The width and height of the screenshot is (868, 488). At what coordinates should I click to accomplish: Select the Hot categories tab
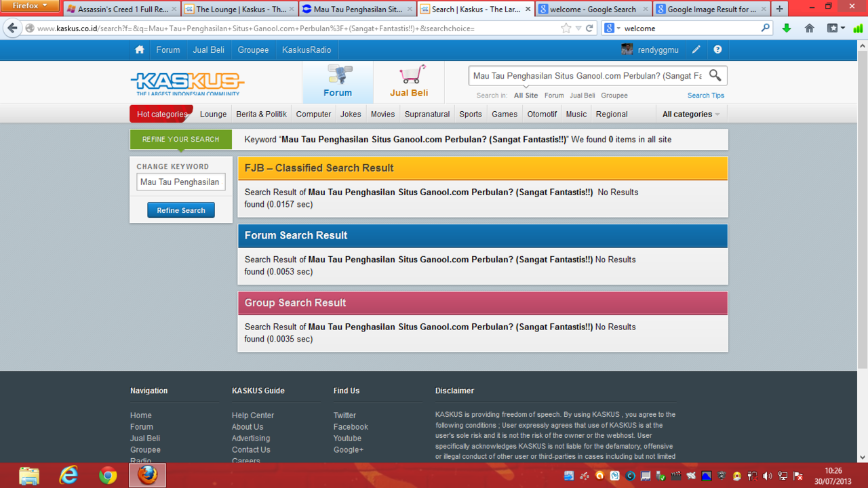click(x=161, y=114)
